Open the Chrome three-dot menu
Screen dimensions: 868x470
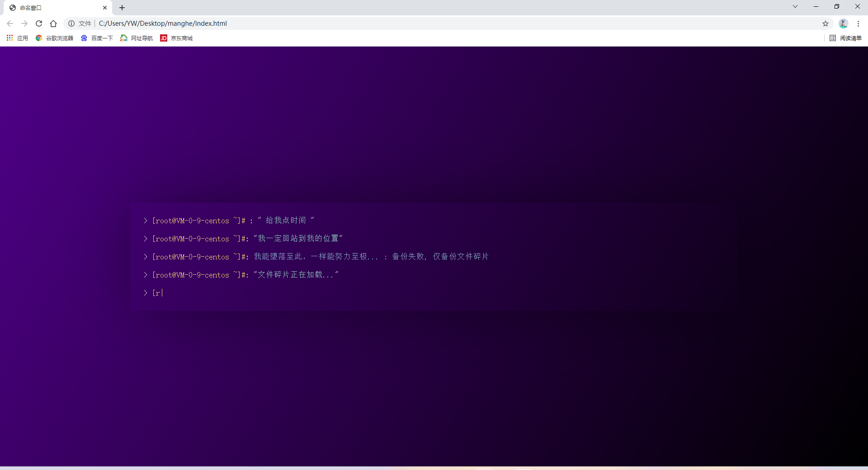click(858, 23)
